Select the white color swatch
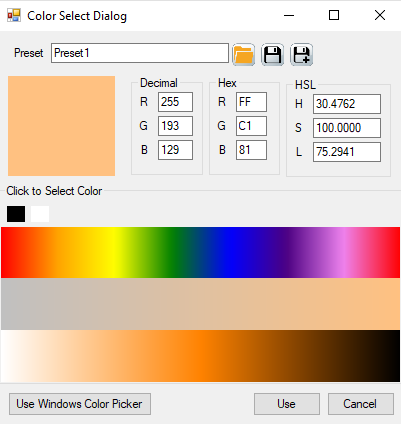 [x=40, y=214]
